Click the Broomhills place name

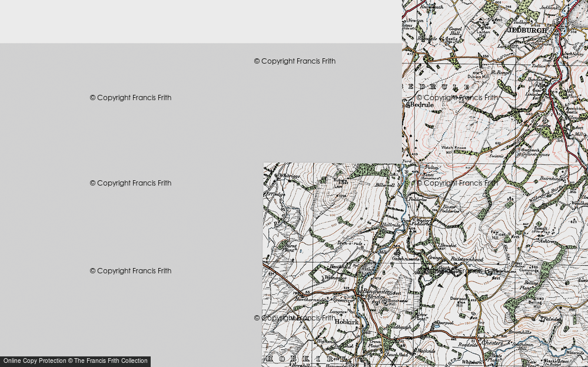click(519, 332)
